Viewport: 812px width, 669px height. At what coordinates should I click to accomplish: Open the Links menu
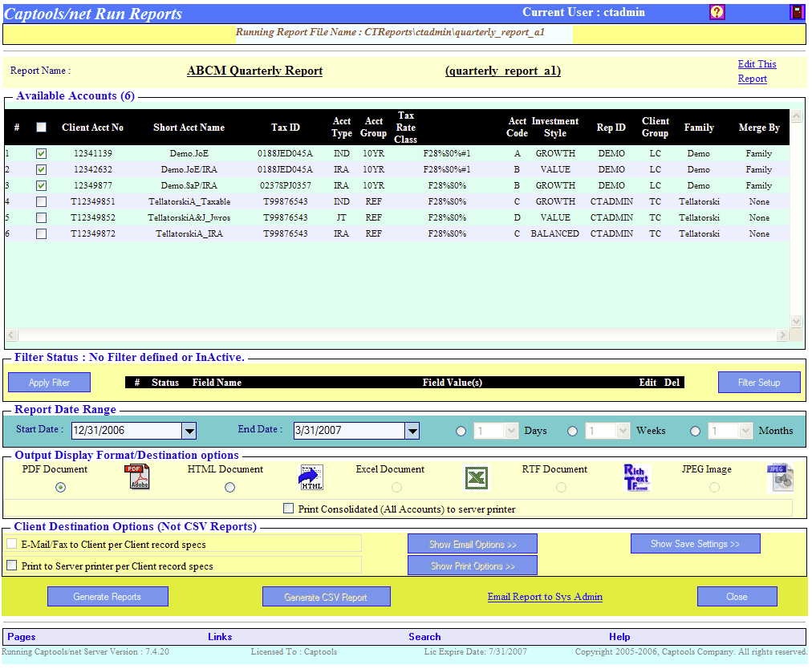[220, 637]
